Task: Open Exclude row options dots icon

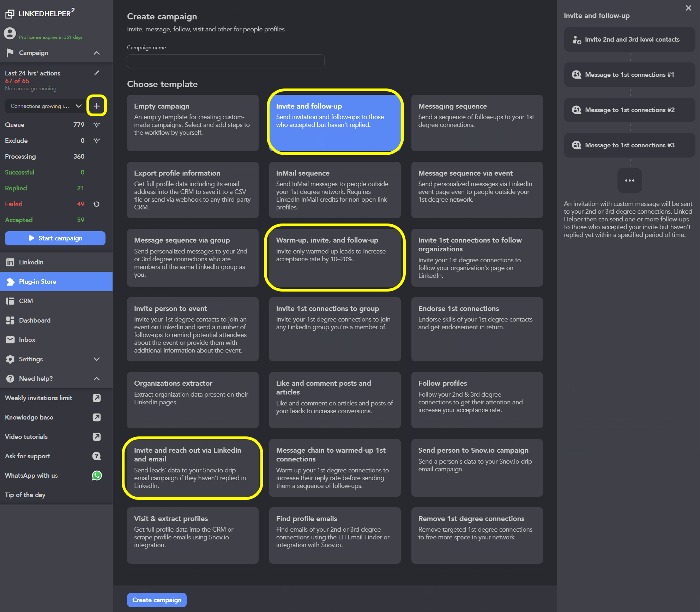Action: point(97,141)
